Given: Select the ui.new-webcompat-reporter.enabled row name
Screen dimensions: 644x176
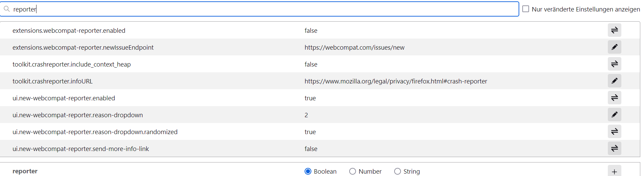Looking at the screenshot, I should click(64, 98).
